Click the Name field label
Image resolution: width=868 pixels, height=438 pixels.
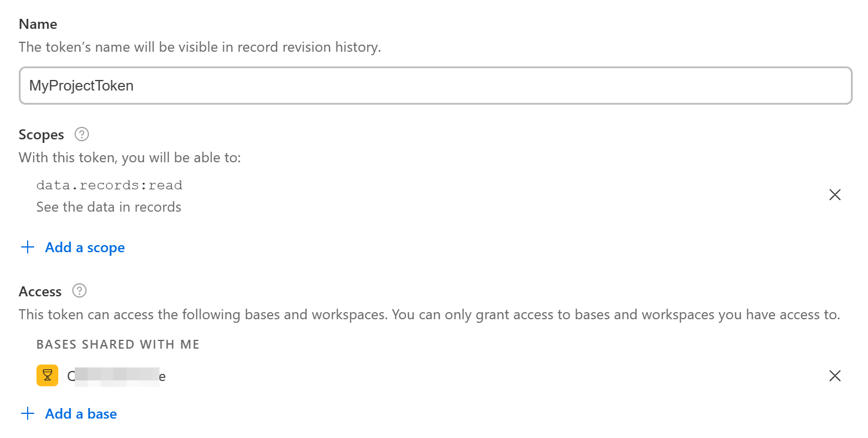(38, 24)
